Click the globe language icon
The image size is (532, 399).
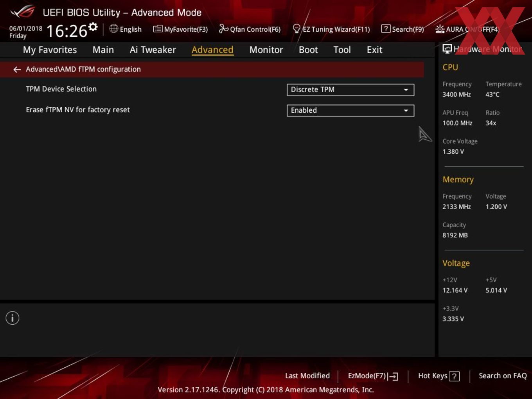pos(114,29)
